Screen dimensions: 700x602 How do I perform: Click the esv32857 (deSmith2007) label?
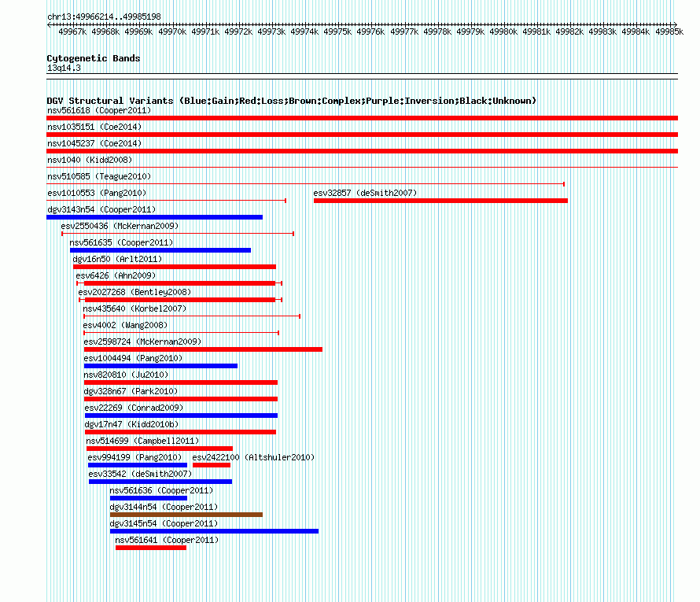(x=365, y=193)
